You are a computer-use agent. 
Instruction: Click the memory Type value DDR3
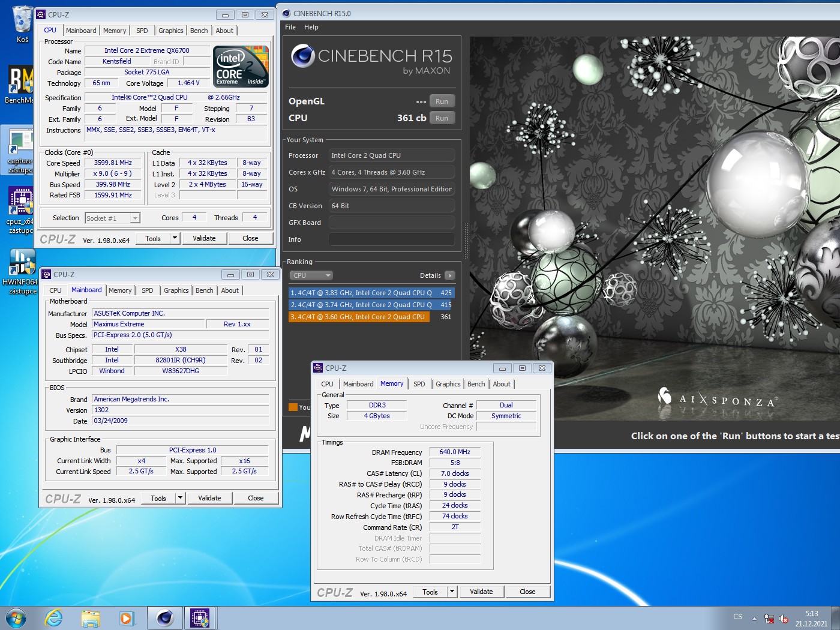point(377,405)
